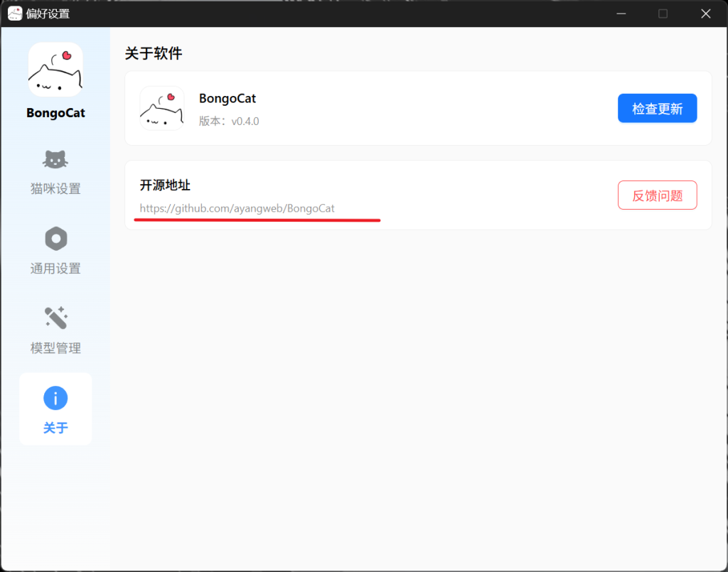Click the blue info circle icon
Screen dimensions: 728x572
pos(55,398)
